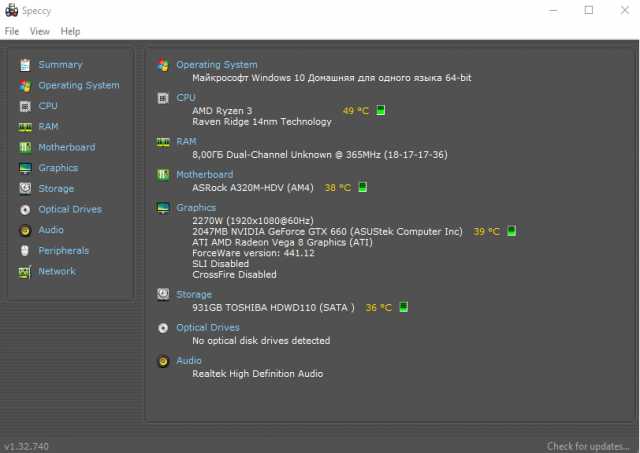Viewport: 640px width, 453px height.
Task: Open Peripherals section from sidebar
Action: pos(63,251)
